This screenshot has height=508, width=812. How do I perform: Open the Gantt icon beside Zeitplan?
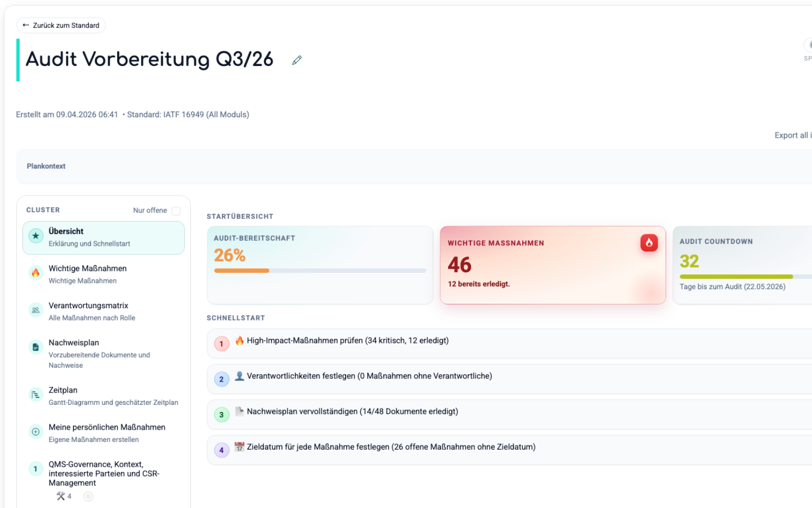(x=35, y=394)
